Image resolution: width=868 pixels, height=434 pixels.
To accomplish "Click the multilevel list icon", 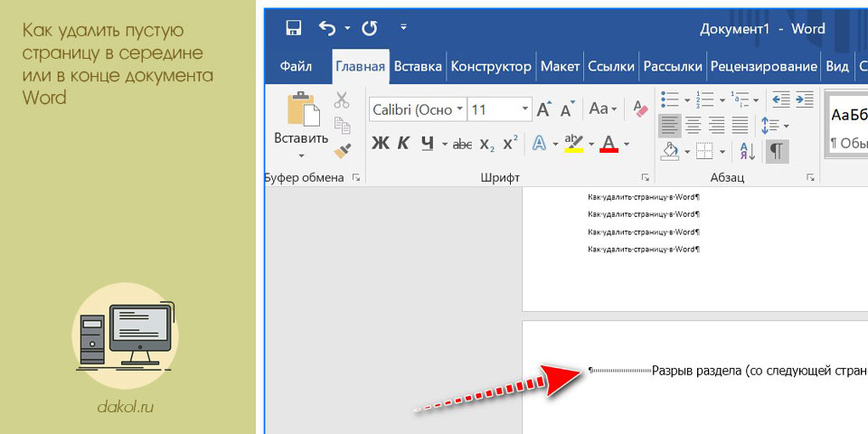I will tap(741, 99).
